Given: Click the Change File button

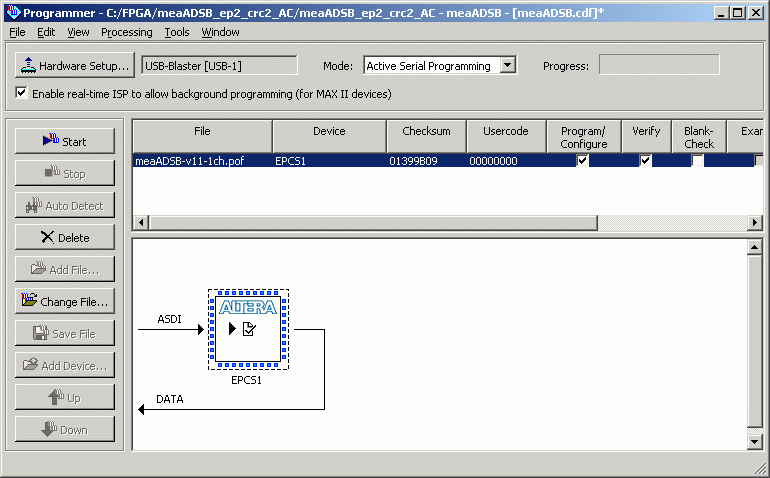Looking at the screenshot, I should click(x=65, y=301).
